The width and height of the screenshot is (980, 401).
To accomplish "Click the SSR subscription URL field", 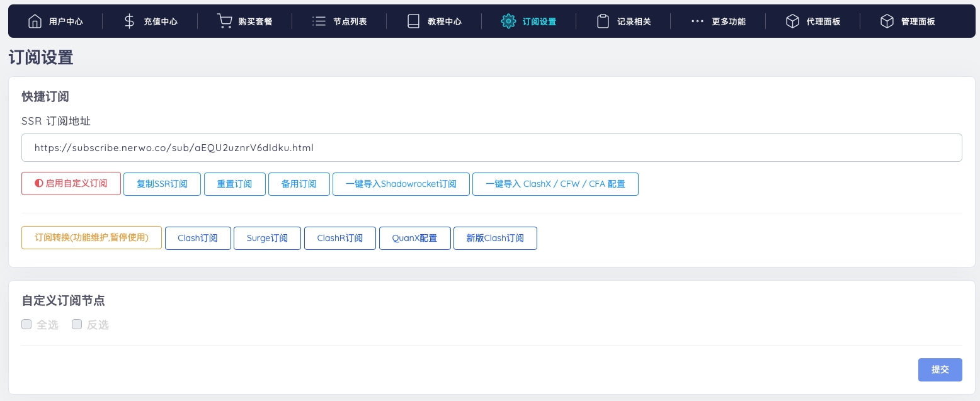I will coord(491,148).
